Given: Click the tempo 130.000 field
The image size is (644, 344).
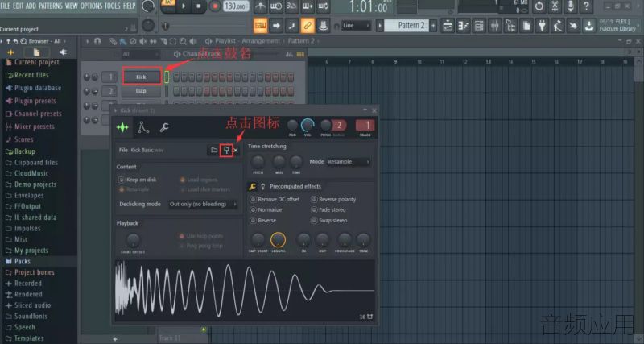Looking at the screenshot, I should (236, 6).
